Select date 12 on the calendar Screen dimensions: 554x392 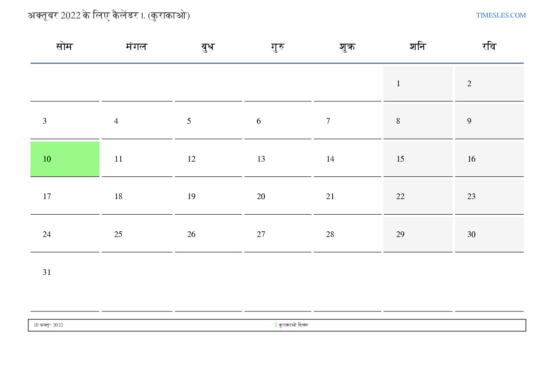point(209,159)
